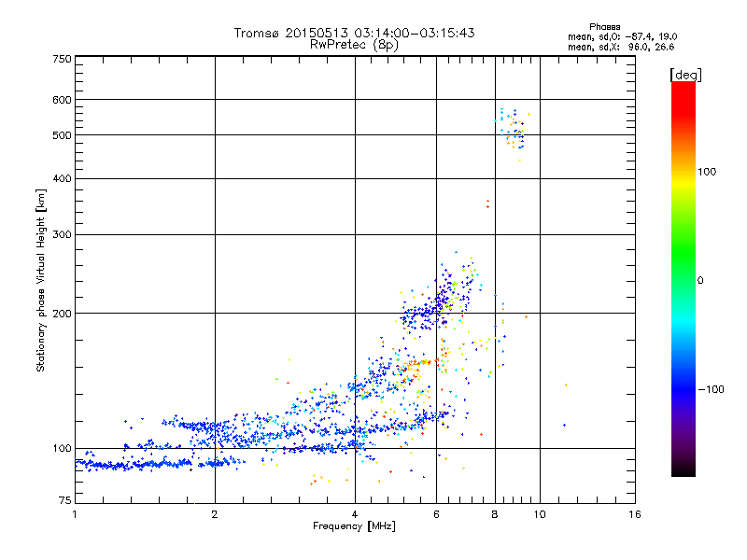The width and height of the screenshot is (747, 560).
Task: Click the x-axis tick label '16'
Action: tap(635, 514)
